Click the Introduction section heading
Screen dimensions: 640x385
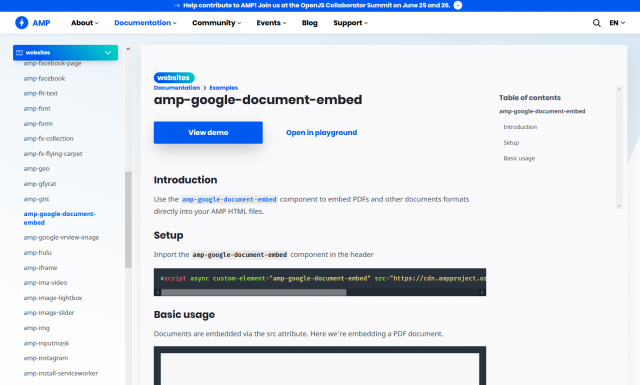coord(185,180)
